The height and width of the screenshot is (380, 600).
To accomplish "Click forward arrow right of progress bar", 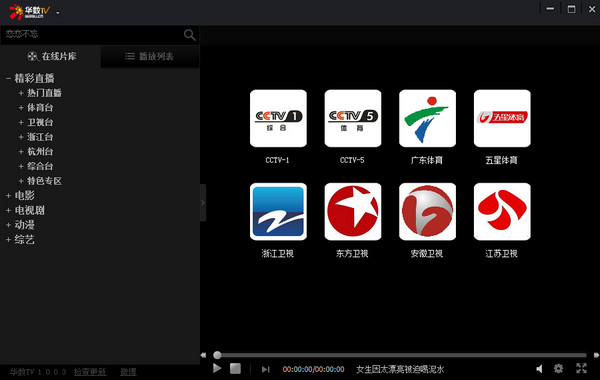I will coord(596,355).
